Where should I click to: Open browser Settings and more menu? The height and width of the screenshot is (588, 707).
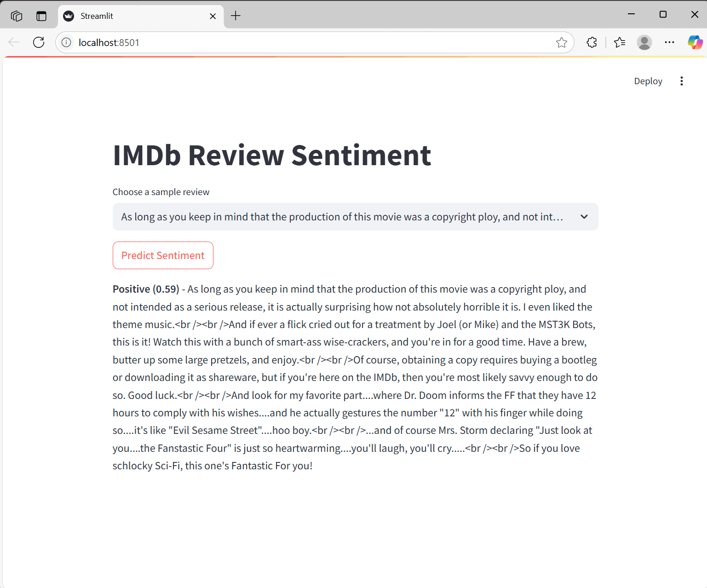click(x=669, y=42)
